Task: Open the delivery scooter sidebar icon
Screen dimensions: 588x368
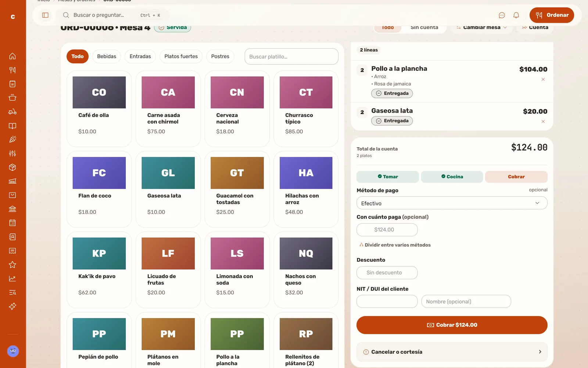Action: 12,112
